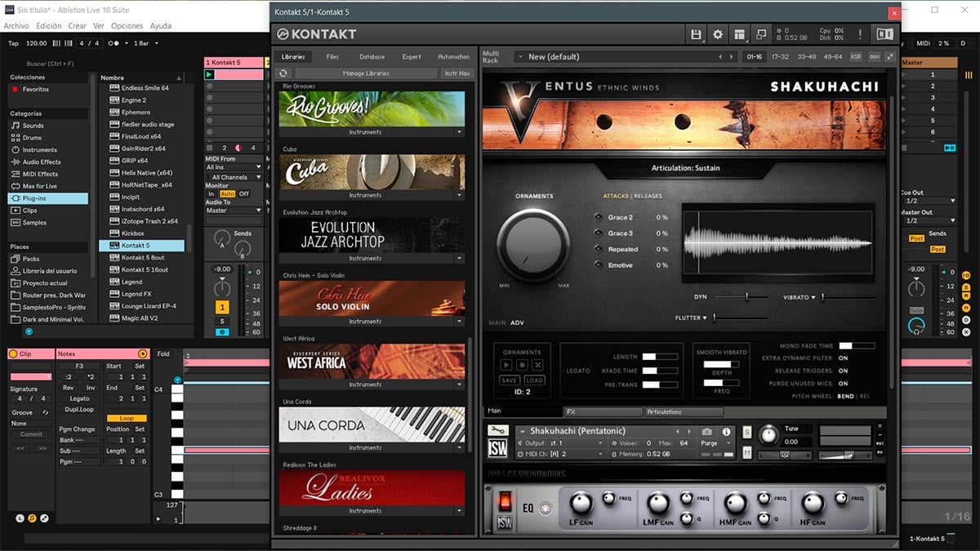The image size is (980, 551).
Task: Expand the Una Corda Instruments dropdown
Action: coord(460,447)
